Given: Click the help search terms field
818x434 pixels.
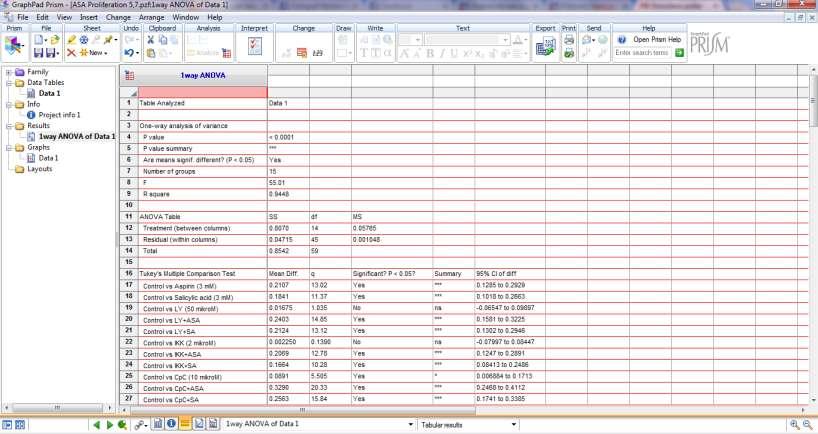Looking at the screenshot, I should point(643,53).
